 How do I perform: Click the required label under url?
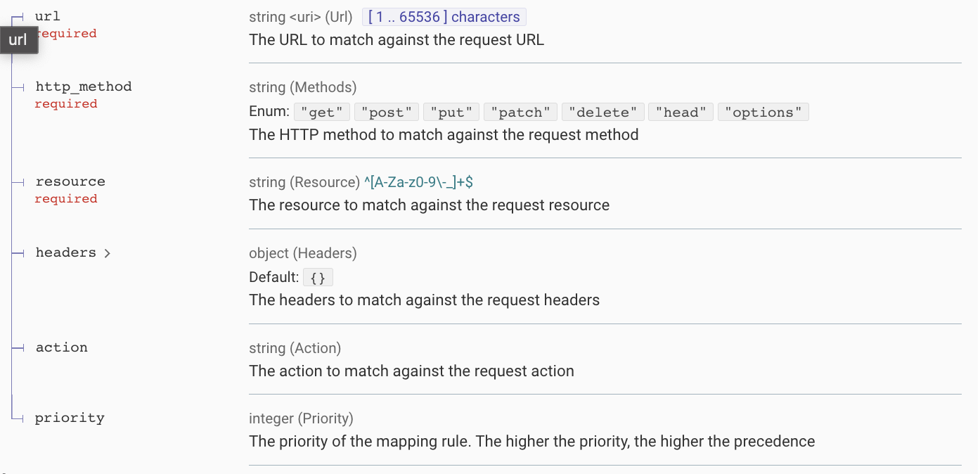click(x=65, y=33)
